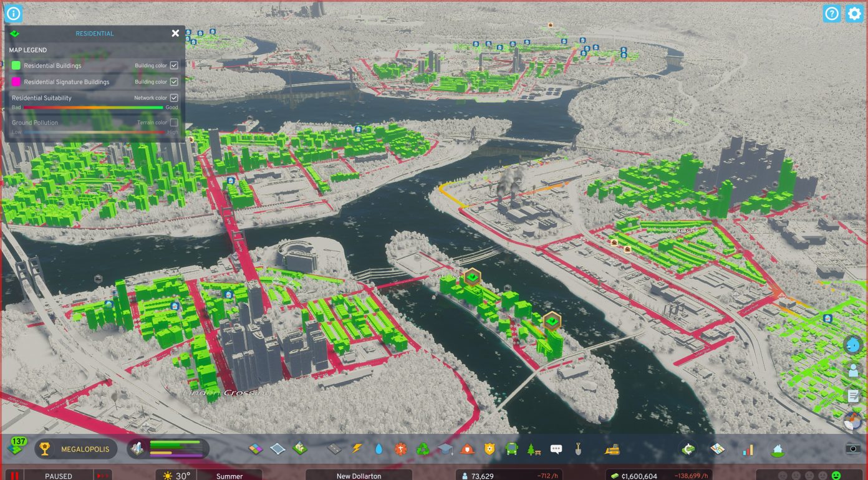
Task: Select the Bulldozer tool
Action: coord(612,449)
